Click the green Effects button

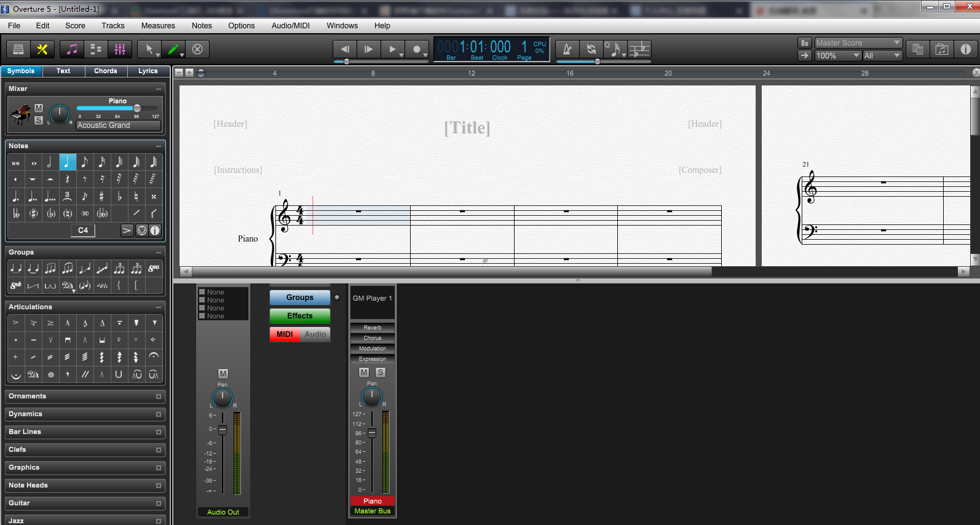click(x=300, y=316)
